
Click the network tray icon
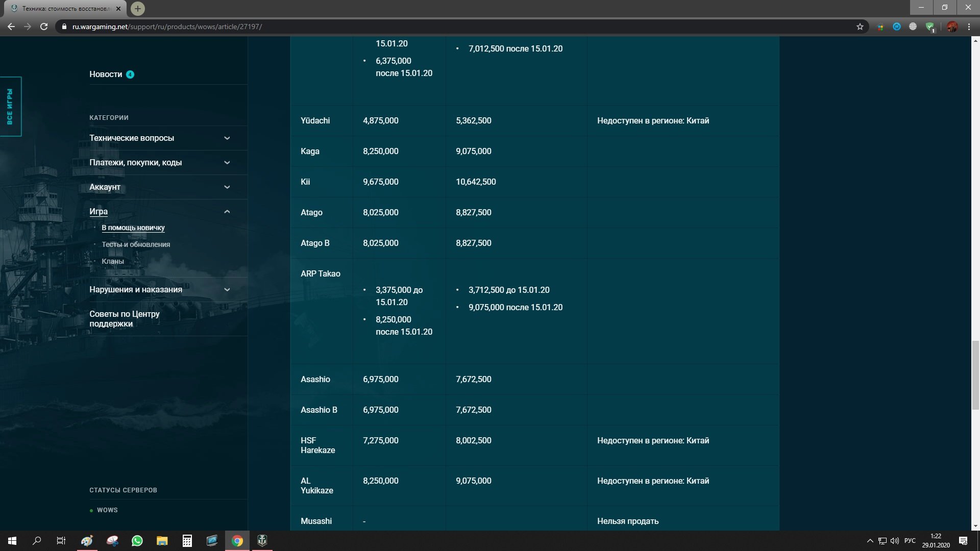pos(882,541)
